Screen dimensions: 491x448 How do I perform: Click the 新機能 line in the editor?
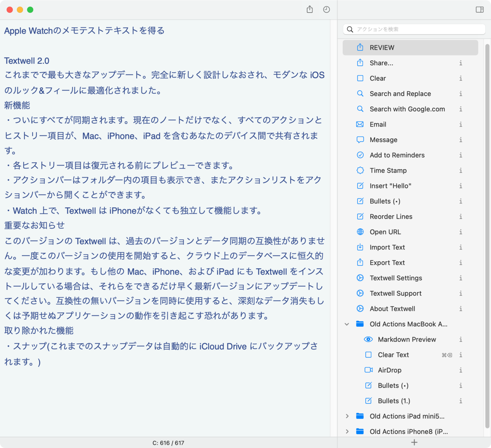[17, 105]
